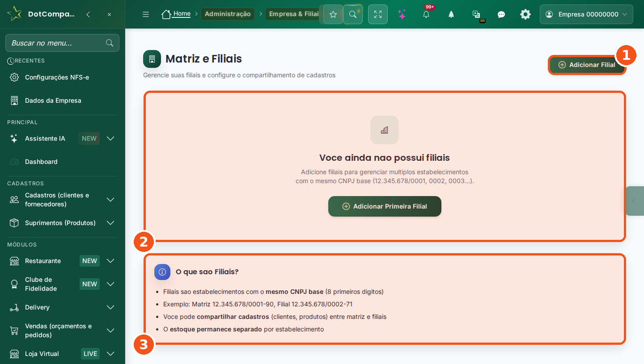Click Adicionar Primeira Filial
This screenshot has height=364, width=644.
(385, 206)
